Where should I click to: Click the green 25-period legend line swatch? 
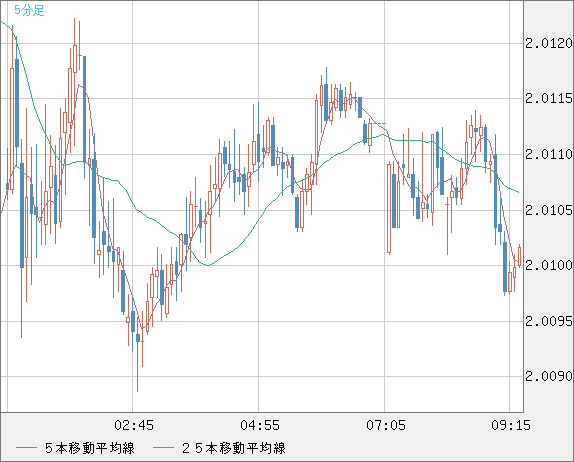pos(163,448)
